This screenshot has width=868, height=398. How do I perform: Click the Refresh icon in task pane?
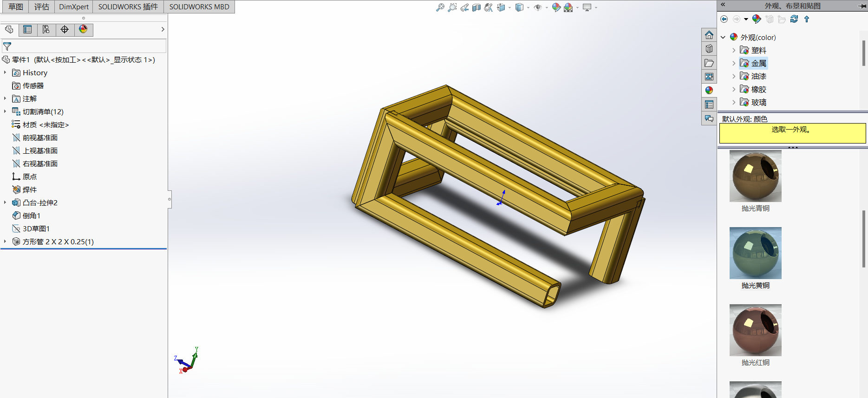[794, 19]
